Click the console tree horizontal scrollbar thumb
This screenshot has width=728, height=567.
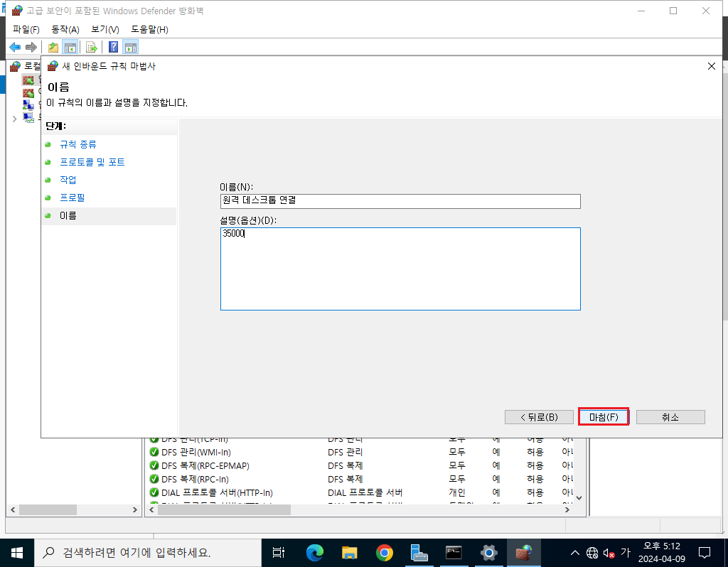click(x=48, y=509)
